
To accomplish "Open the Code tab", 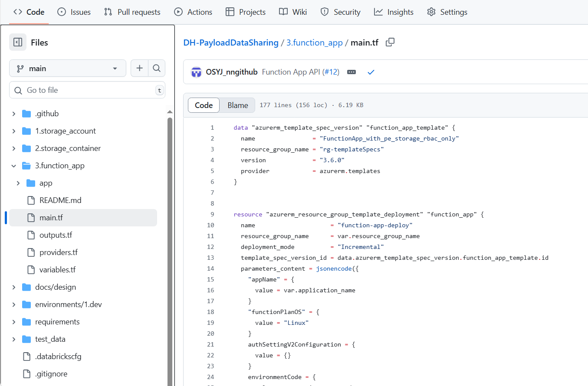I will click(29, 12).
